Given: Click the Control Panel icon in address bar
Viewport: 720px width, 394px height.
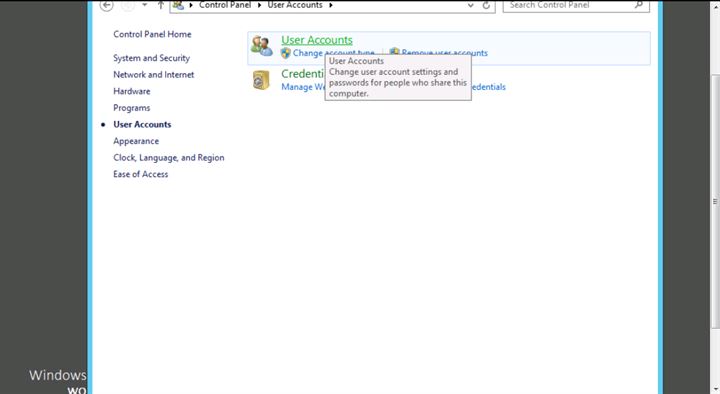Looking at the screenshot, I should [x=178, y=5].
